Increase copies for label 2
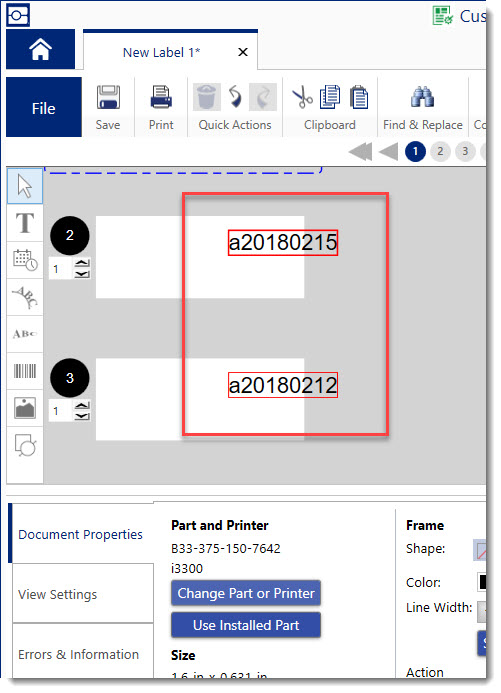 [82, 263]
